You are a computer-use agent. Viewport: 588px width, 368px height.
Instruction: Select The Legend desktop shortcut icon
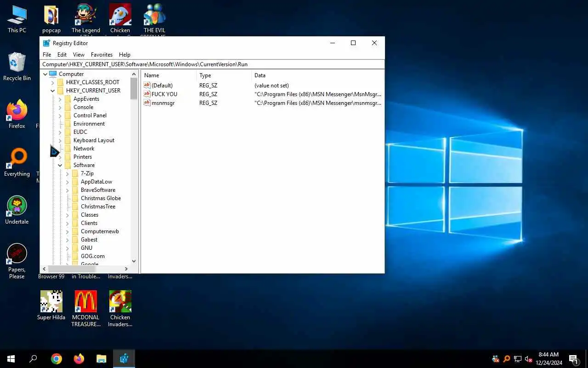pos(85,18)
